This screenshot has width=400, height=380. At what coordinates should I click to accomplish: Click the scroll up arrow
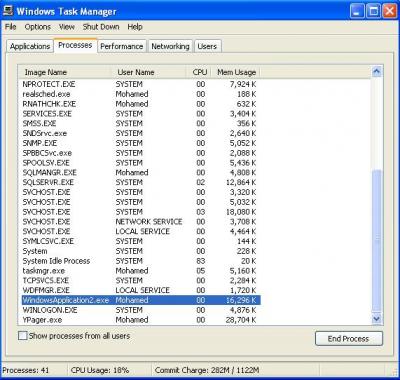(377, 72)
